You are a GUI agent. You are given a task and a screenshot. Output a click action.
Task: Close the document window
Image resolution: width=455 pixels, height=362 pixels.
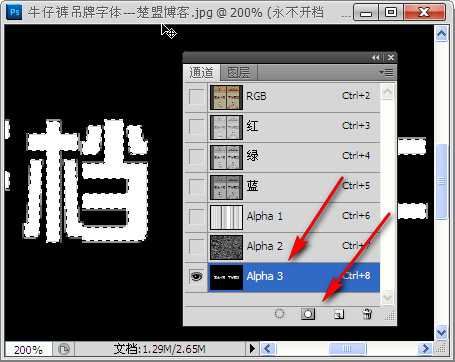[x=424, y=13]
